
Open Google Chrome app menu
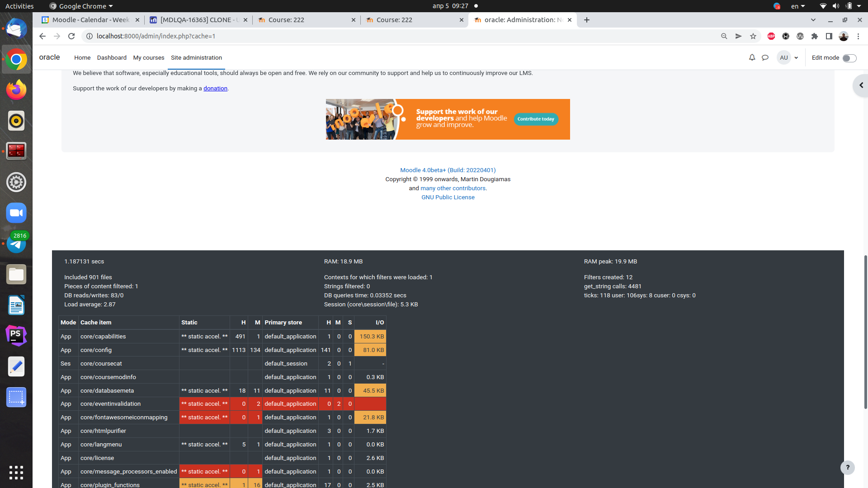(81, 6)
